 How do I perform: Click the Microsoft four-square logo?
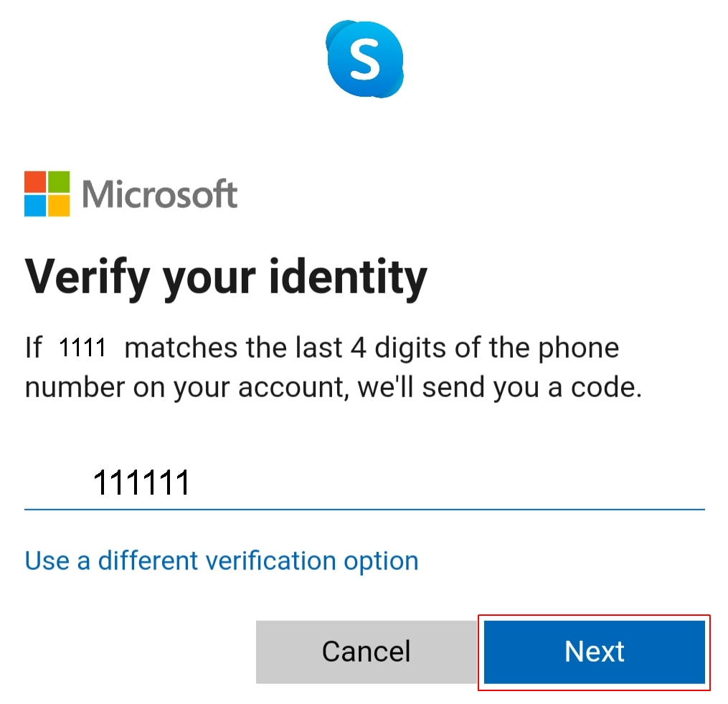(x=47, y=194)
